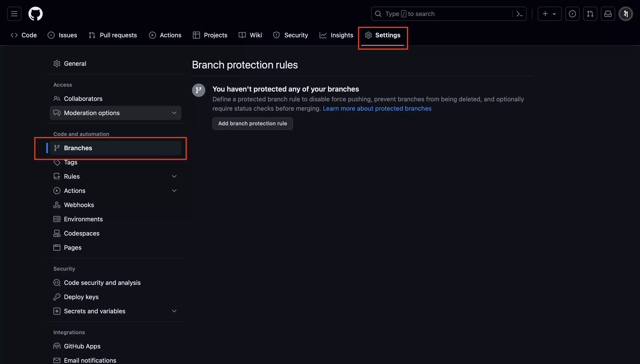The height and width of the screenshot is (364, 640).
Task: Switch to the Actions repository tab
Action: [165, 35]
